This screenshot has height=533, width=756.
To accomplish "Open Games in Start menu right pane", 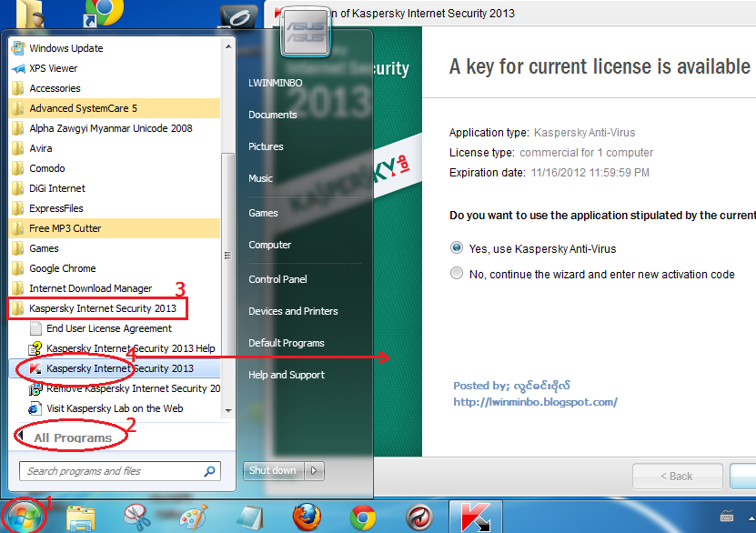I will click(x=263, y=213).
